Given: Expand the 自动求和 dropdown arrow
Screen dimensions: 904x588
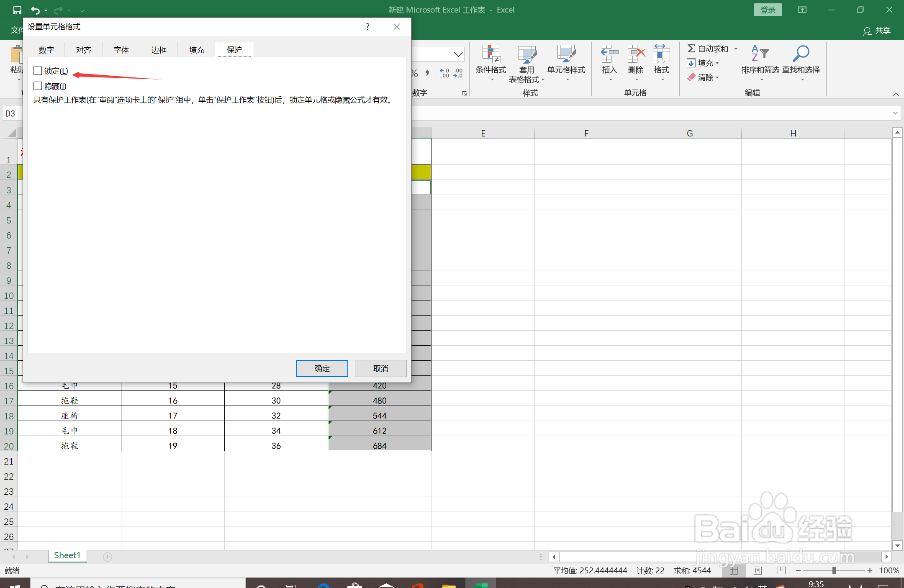Looking at the screenshot, I should tap(736, 49).
